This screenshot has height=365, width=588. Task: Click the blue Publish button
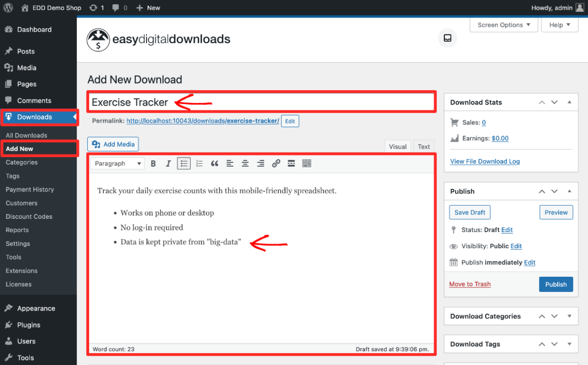click(556, 285)
